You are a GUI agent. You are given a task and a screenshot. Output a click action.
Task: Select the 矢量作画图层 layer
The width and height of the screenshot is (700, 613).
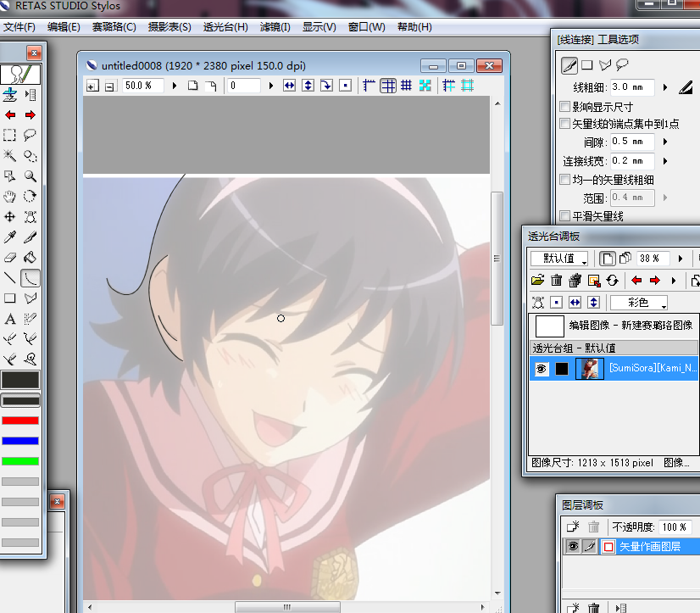649,547
